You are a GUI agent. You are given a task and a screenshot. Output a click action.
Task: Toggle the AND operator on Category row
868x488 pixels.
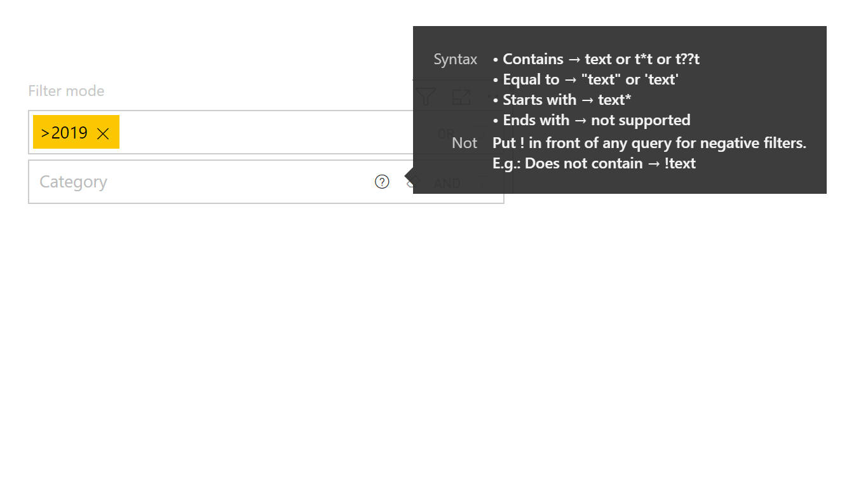pyautogui.click(x=447, y=184)
